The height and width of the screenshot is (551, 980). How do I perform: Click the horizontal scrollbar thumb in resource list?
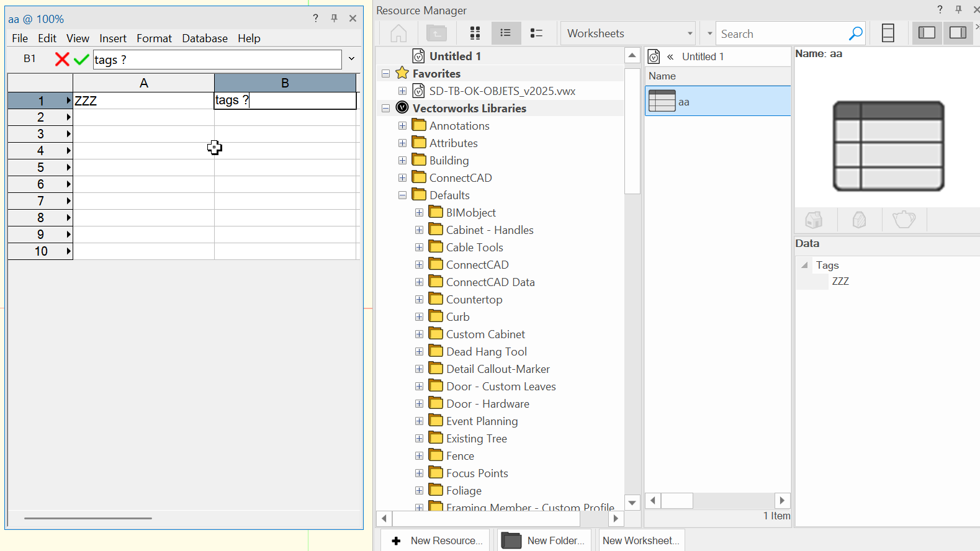[x=677, y=501]
